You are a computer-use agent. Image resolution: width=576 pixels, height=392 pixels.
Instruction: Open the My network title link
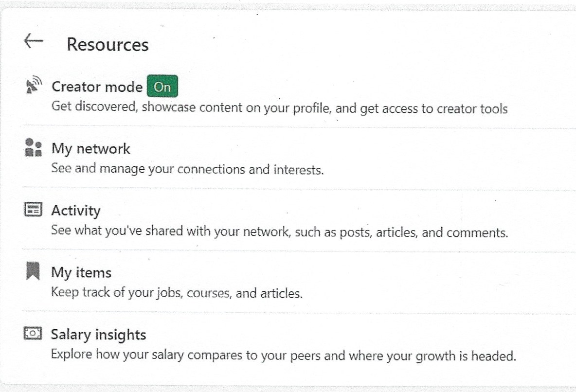click(x=91, y=149)
